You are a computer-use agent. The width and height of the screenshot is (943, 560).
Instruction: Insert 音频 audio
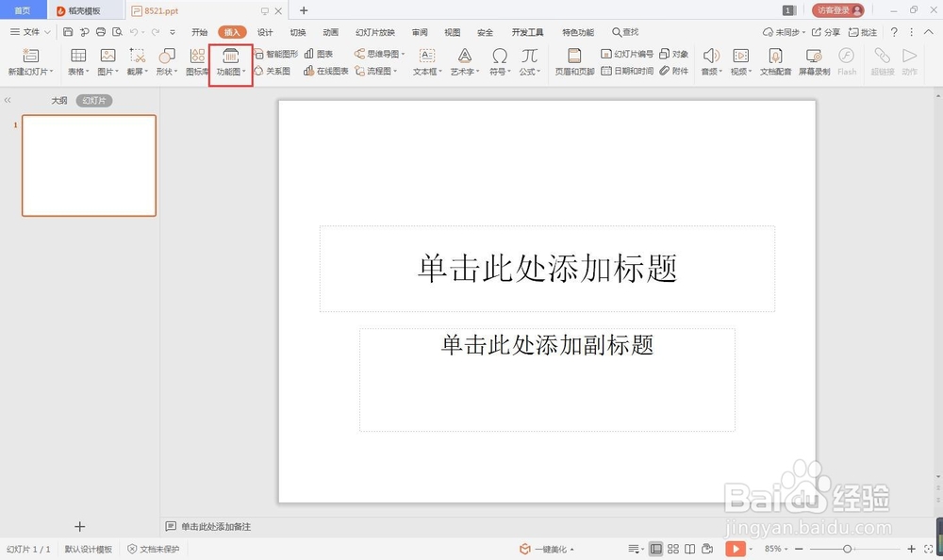(711, 62)
